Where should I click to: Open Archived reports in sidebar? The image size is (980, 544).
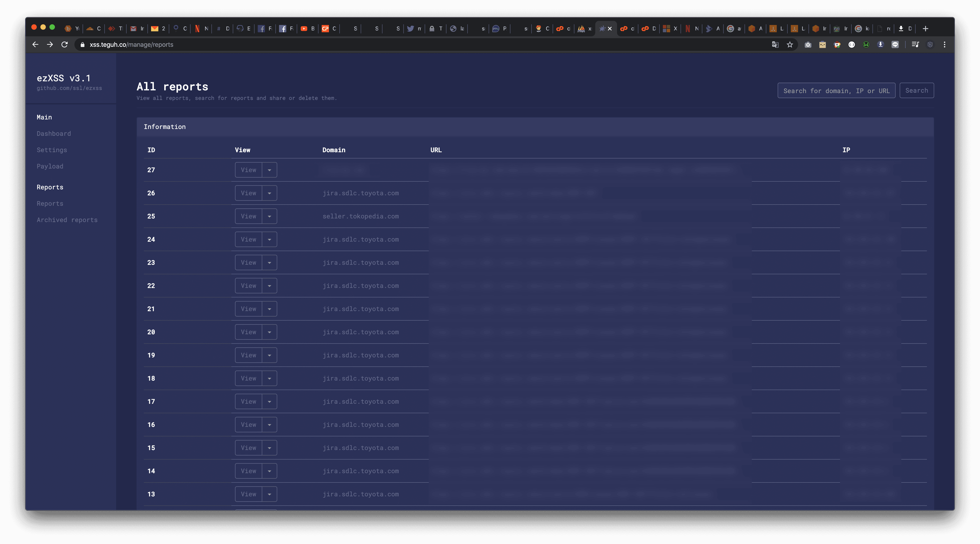pos(67,220)
